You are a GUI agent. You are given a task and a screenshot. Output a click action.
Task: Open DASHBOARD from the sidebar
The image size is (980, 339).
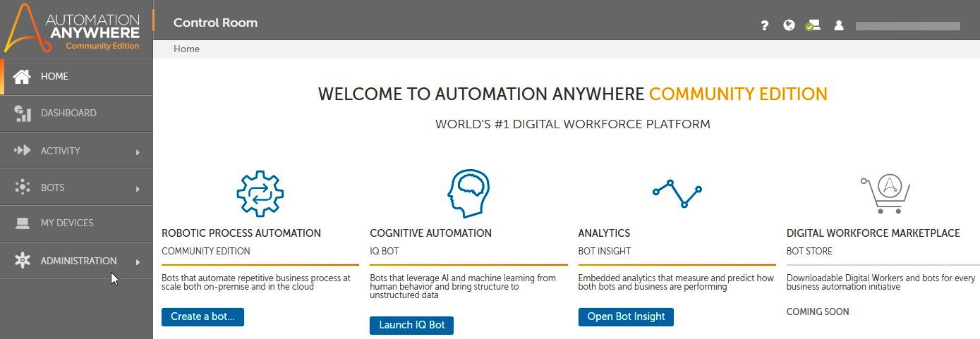click(76, 113)
